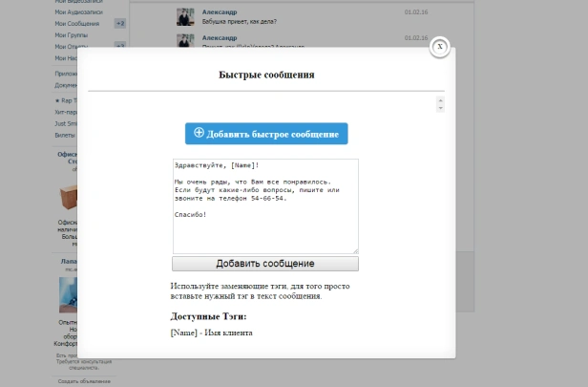Open Билеты link in sidebar
Image resolution: width=588 pixels, height=387 pixels.
[64, 135]
